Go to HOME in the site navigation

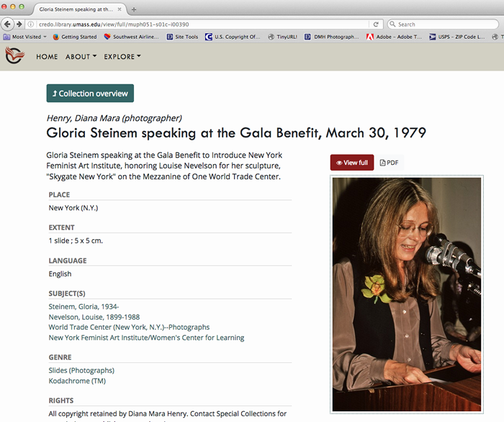tap(47, 57)
